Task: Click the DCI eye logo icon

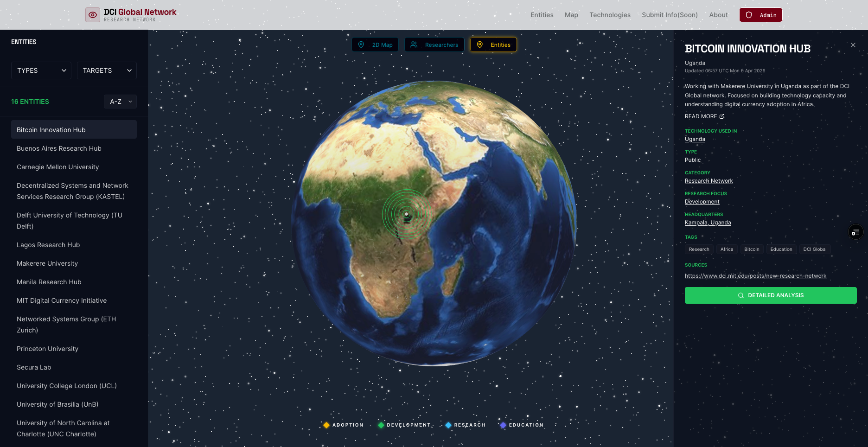Action: coord(93,15)
